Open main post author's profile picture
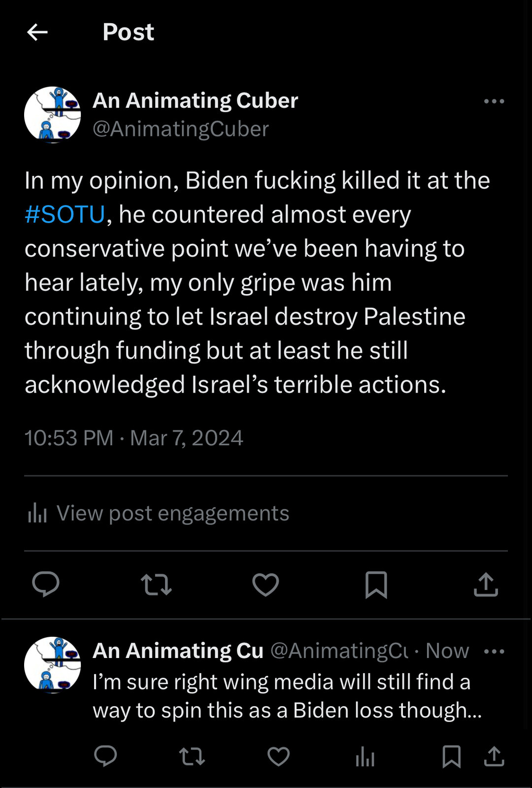 (53, 115)
